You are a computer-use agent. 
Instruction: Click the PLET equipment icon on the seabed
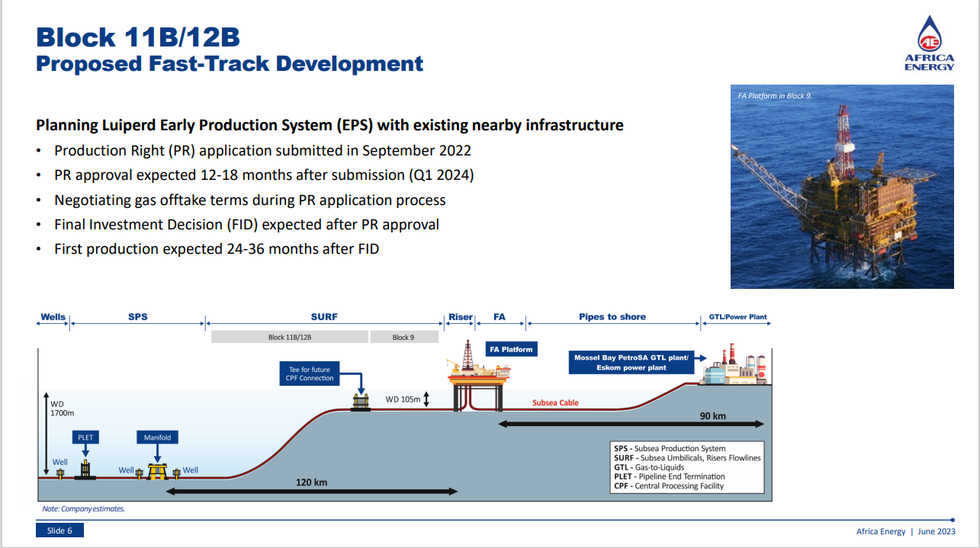pos(85,470)
